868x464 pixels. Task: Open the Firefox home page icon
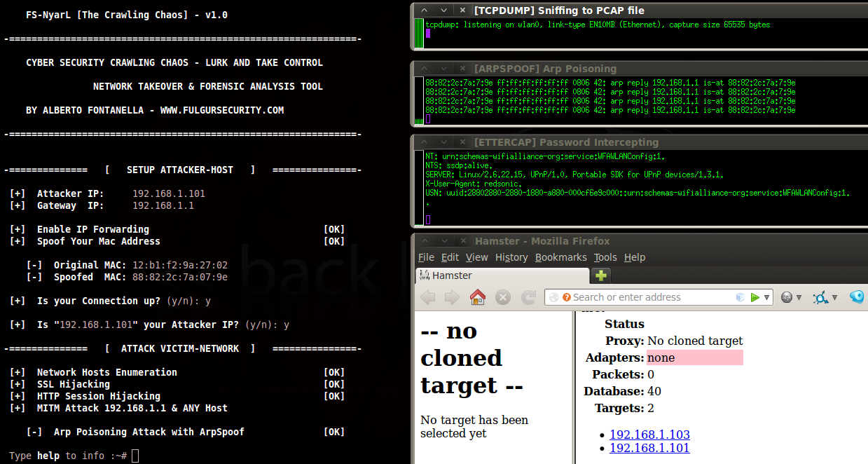(x=478, y=297)
